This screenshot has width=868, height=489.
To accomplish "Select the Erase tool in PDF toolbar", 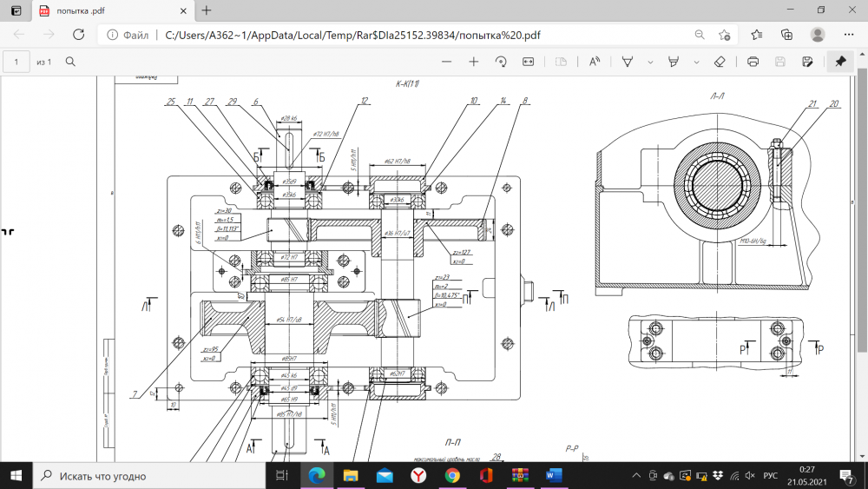I will click(x=719, y=62).
